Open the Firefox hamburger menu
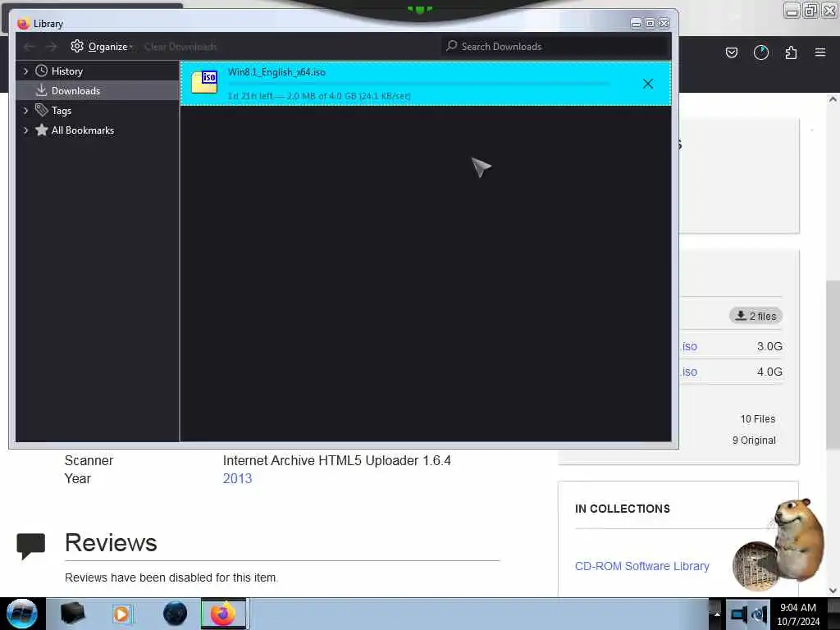This screenshot has height=630, width=840. pyautogui.click(x=820, y=52)
